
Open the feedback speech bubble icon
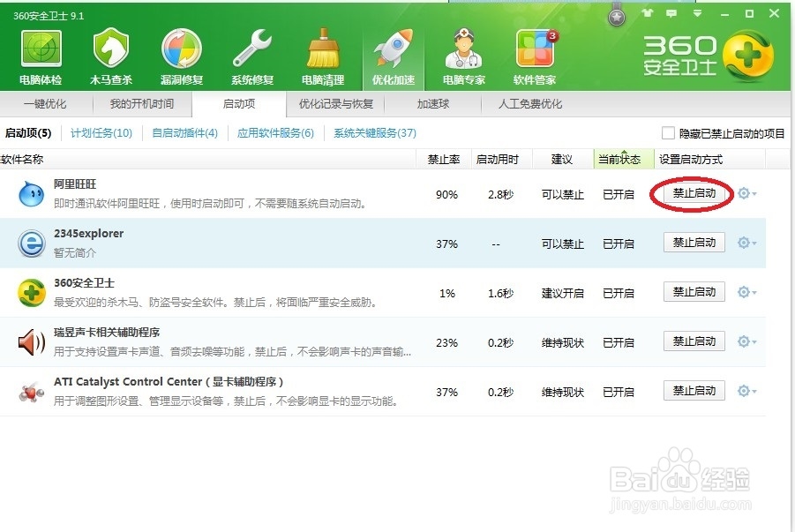(671, 13)
